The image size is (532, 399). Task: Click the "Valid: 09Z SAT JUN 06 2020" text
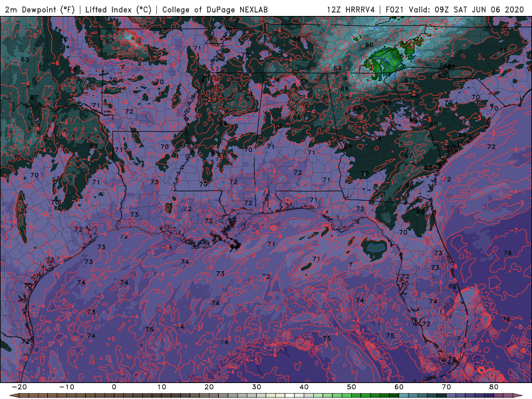click(467, 9)
